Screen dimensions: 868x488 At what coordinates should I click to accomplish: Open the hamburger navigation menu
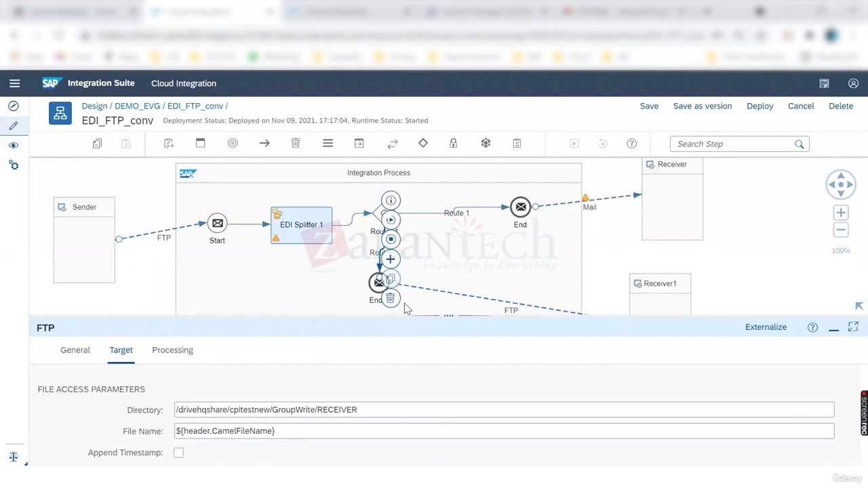(14, 83)
